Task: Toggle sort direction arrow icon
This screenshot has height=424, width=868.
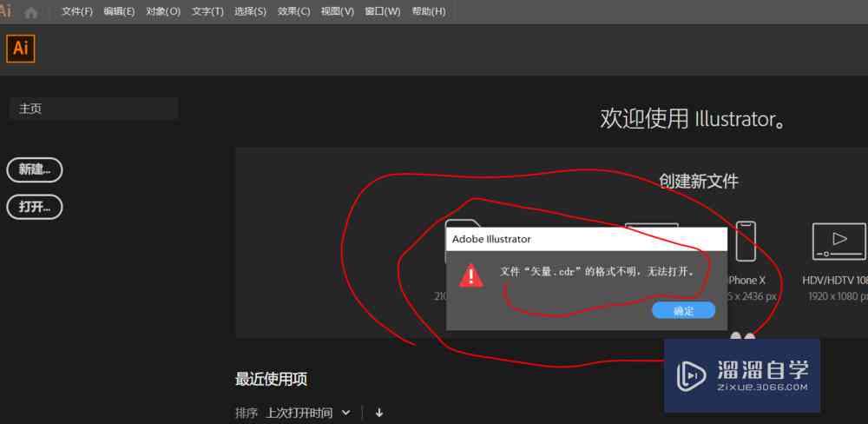Action: coord(379,413)
